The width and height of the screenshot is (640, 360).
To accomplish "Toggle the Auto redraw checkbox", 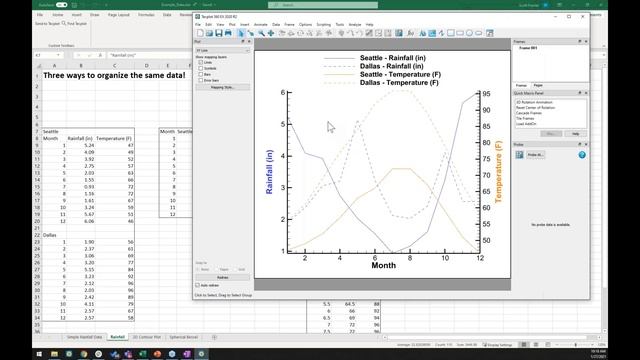I will pos(198,285).
